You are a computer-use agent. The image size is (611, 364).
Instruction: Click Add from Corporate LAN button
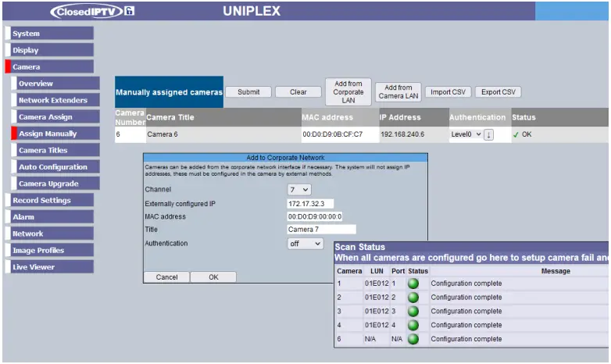click(348, 92)
